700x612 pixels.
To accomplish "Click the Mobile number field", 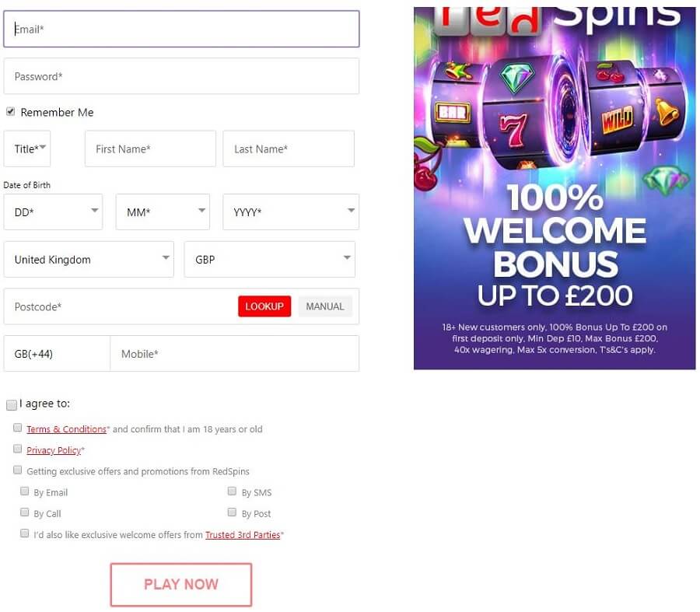I will pyautogui.click(x=234, y=354).
